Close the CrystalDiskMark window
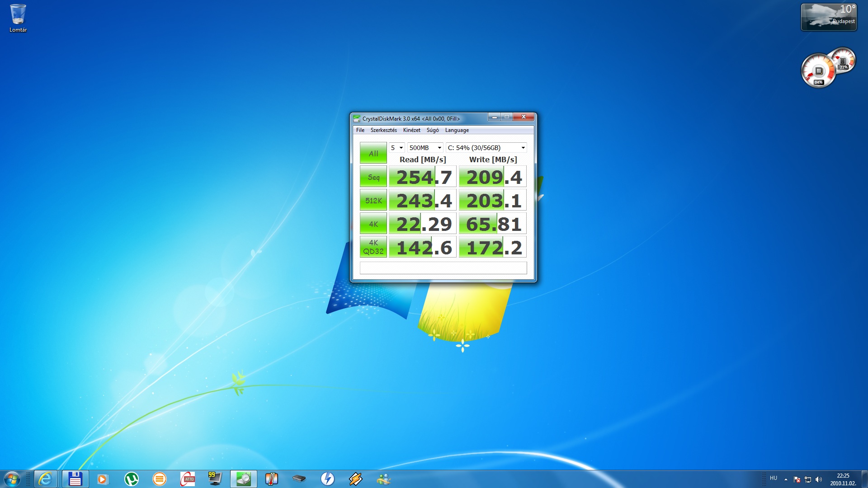This screenshot has width=868, height=488. pos(524,117)
